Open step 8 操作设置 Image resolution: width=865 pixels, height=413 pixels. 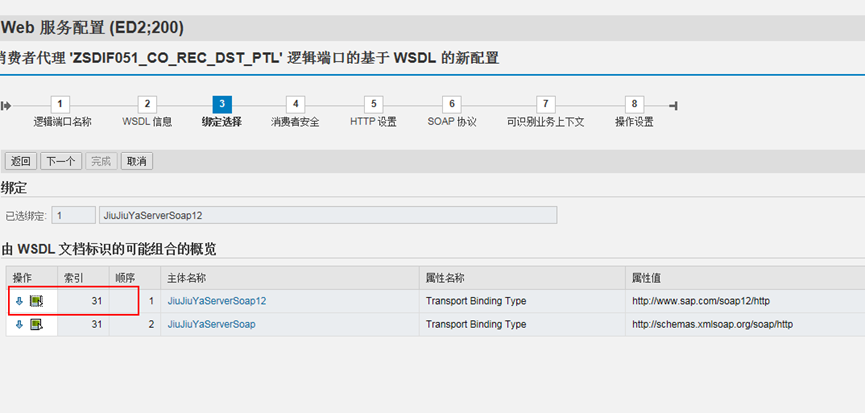[634, 104]
